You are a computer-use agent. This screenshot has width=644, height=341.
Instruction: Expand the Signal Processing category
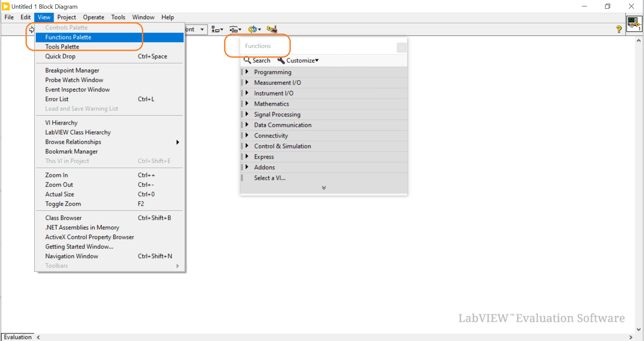pyautogui.click(x=247, y=114)
